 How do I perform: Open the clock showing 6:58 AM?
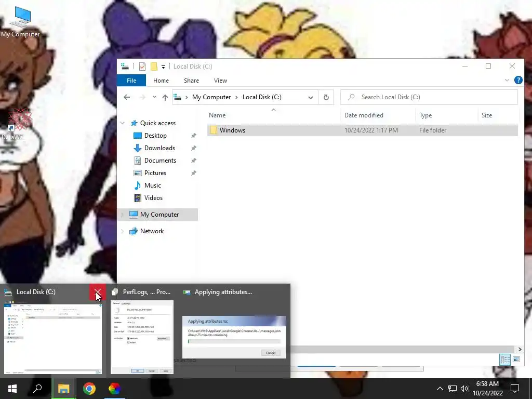pyautogui.click(x=487, y=389)
